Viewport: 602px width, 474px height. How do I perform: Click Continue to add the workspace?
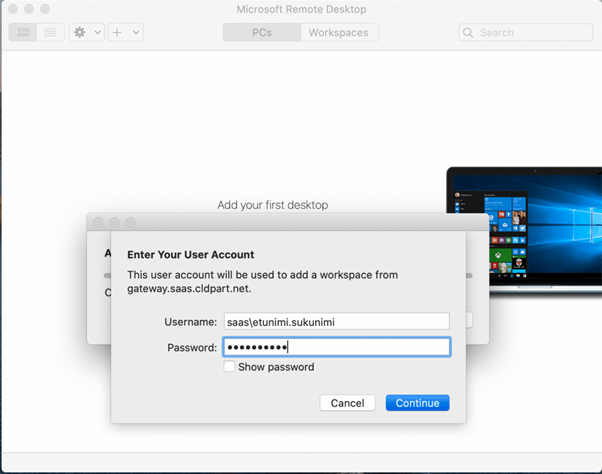coord(417,403)
